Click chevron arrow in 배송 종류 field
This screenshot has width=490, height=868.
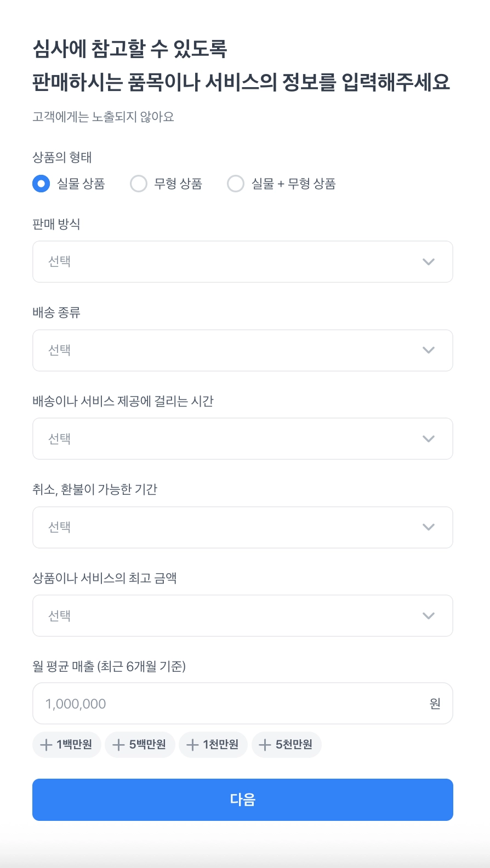[x=429, y=351]
